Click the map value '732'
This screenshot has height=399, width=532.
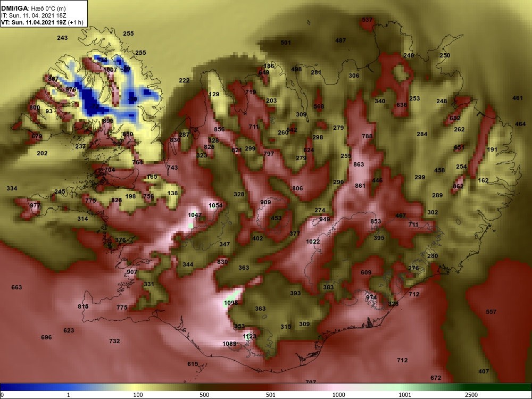(115, 340)
